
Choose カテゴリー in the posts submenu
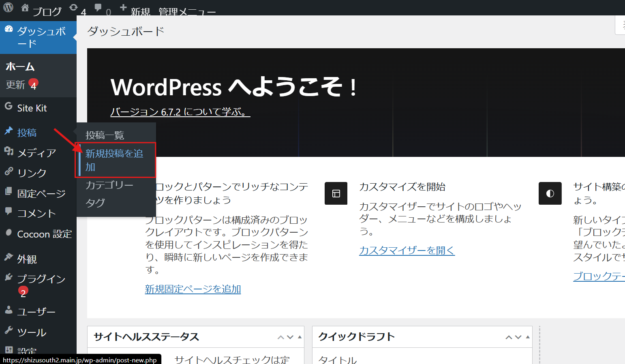pos(109,185)
